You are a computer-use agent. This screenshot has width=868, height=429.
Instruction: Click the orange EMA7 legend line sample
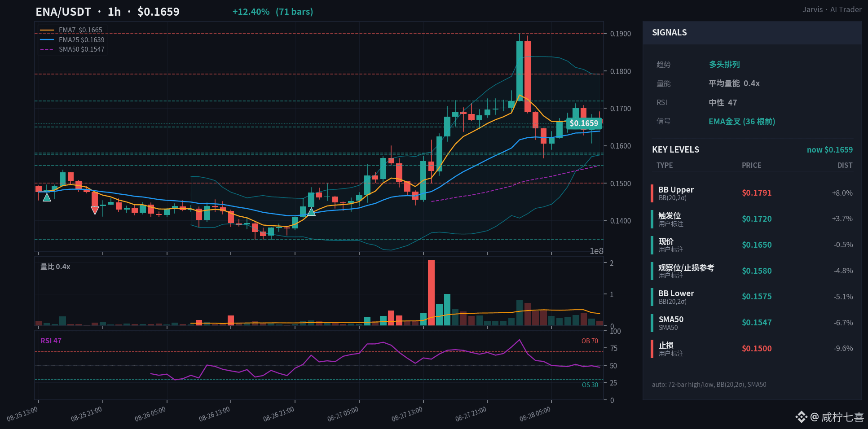click(x=47, y=30)
